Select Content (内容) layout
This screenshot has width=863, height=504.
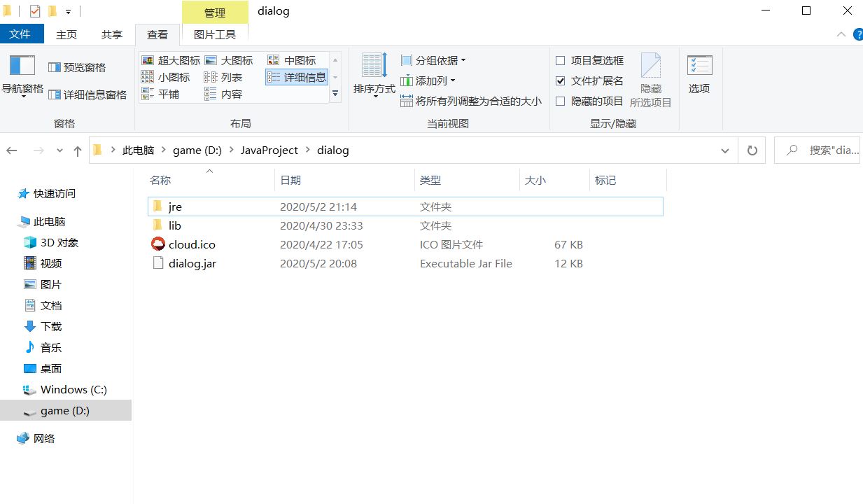coord(223,94)
